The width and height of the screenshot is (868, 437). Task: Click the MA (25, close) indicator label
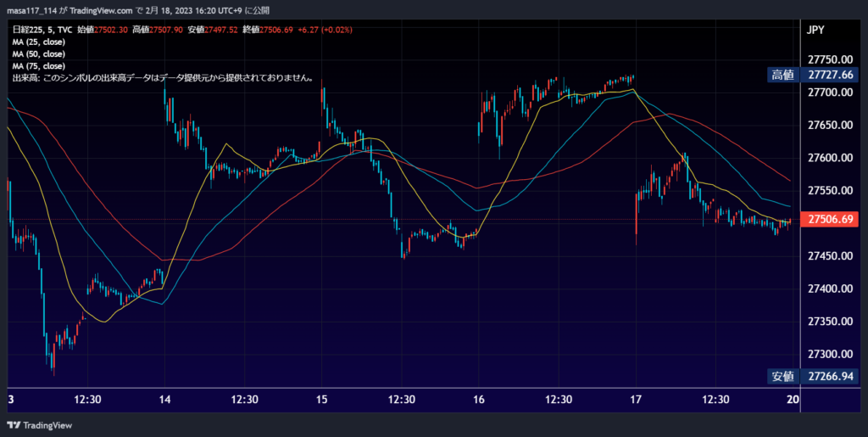tap(39, 42)
